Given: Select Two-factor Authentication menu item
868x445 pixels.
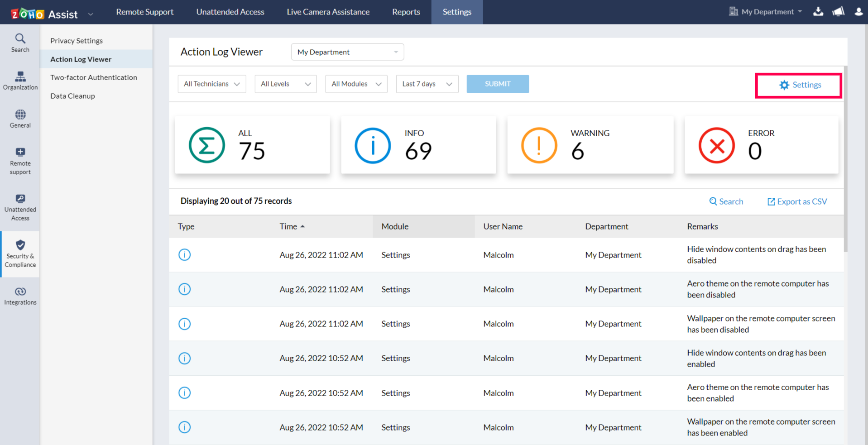Looking at the screenshot, I should pos(94,77).
